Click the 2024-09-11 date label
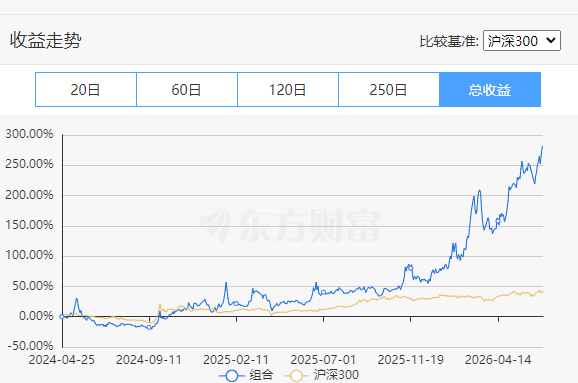This screenshot has height=383, width=578. point(149,360)
